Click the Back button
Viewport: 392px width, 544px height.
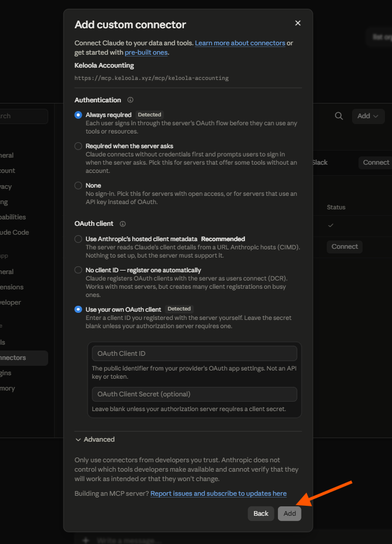[260, 513]
